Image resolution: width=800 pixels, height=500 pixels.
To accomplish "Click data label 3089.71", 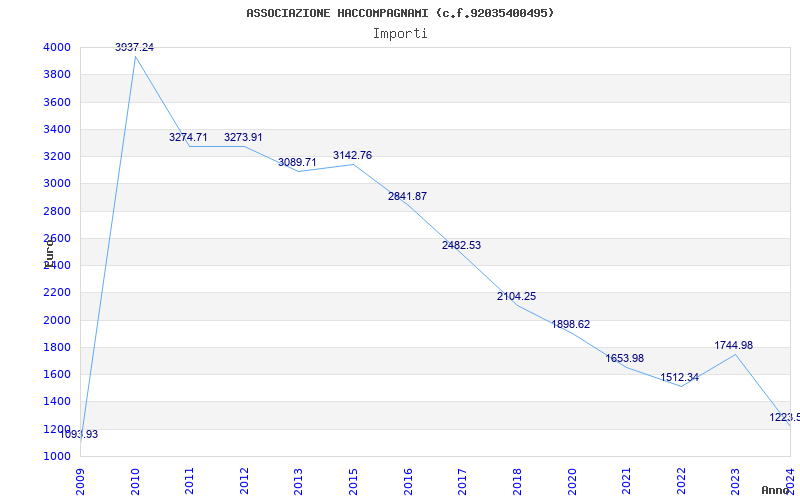I will click(297, 162).
